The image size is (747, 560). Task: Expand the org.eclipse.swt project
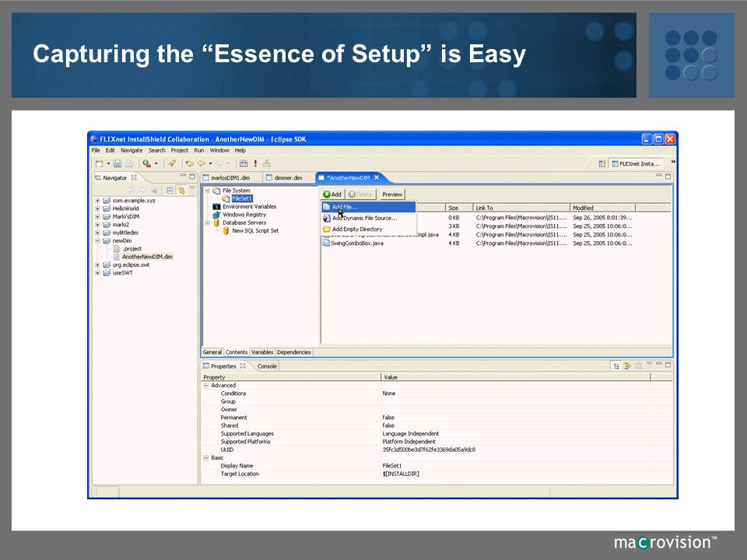tap(97, 264)
